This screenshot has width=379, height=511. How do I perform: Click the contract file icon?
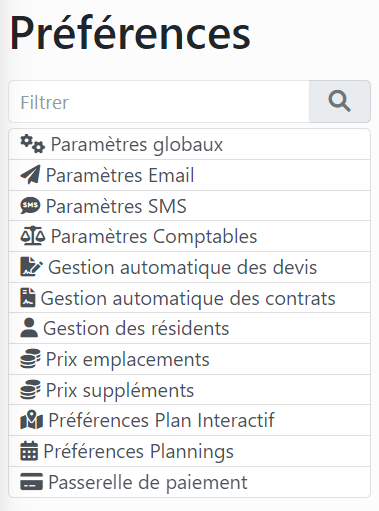pos(28,298)
